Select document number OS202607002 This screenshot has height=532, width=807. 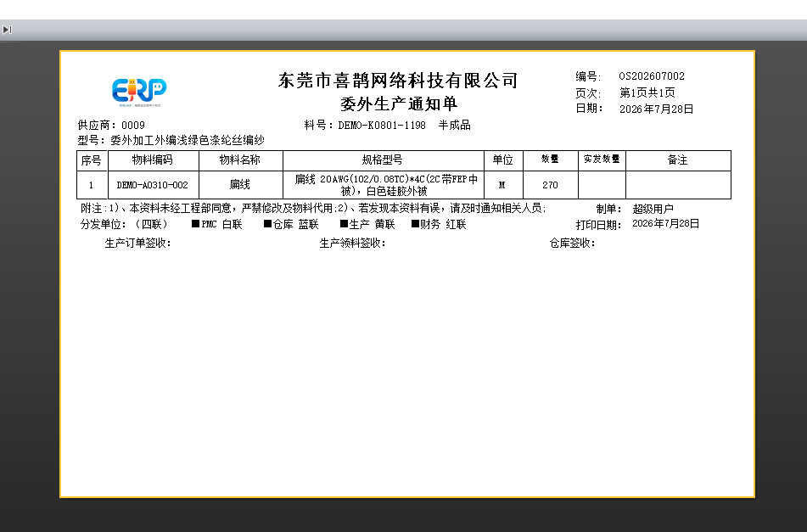[x=652, y=76]
